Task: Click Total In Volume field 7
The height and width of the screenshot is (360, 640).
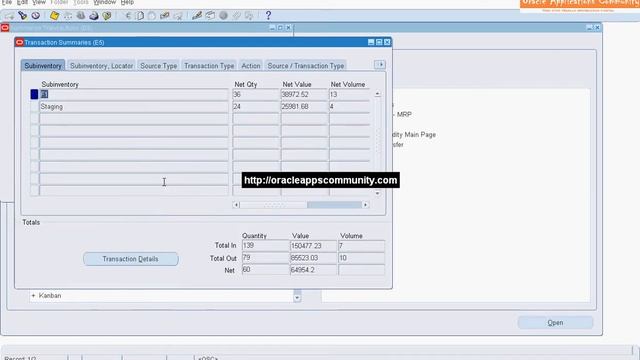Action: [361, 246]
